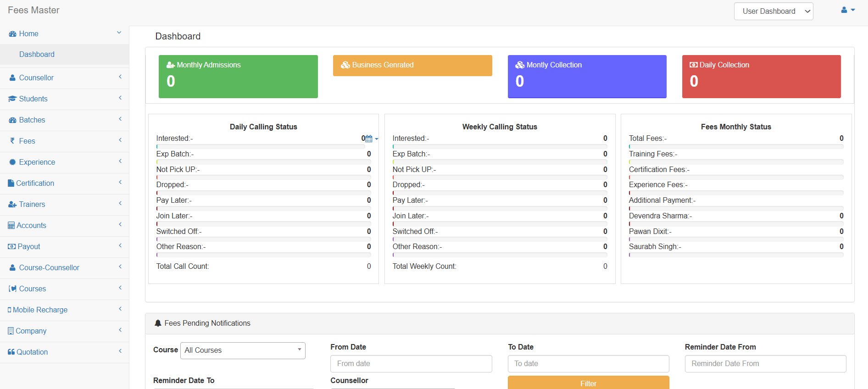868x389 pixels.
Task: Click the Fees Master brand link
Action: 33,10
